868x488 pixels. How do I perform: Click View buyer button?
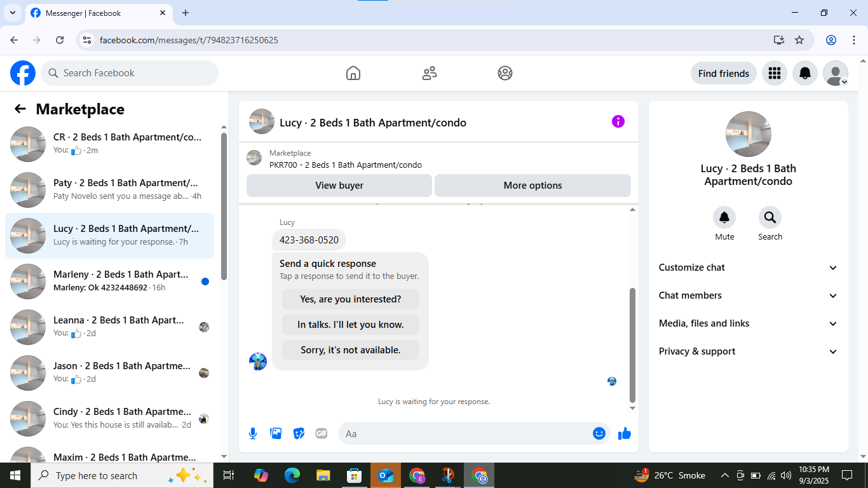pos(339,186)
